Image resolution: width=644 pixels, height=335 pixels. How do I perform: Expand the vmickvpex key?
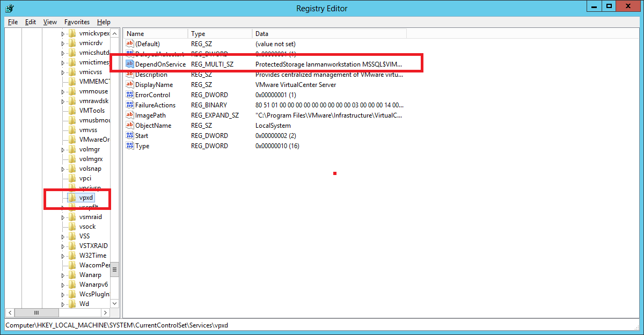pos(63,33)
